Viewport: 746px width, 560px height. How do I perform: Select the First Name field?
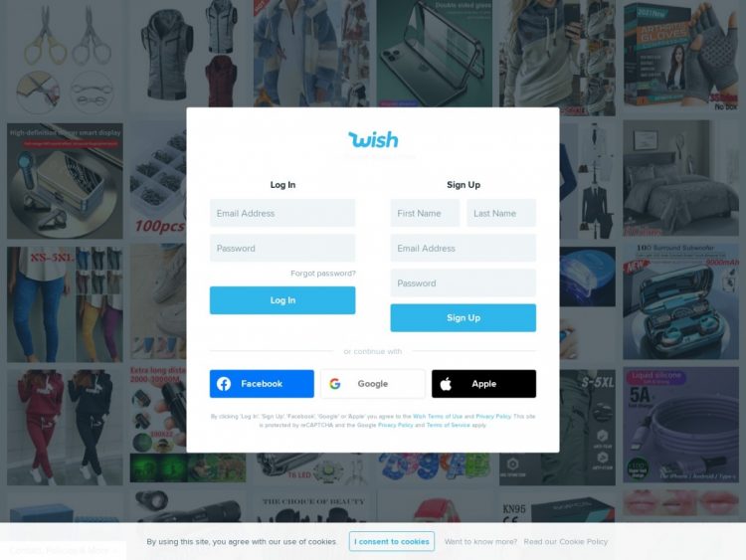point(425,213)
